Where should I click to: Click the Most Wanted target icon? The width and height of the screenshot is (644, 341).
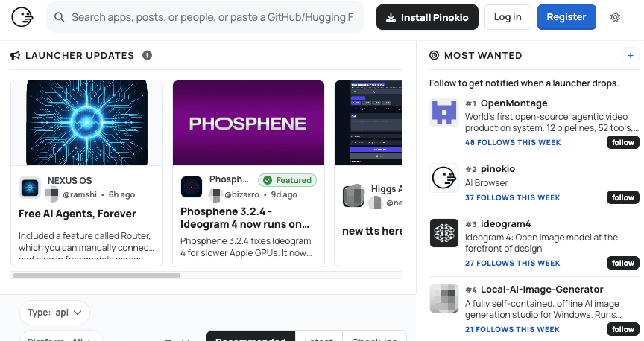point(434,55)
